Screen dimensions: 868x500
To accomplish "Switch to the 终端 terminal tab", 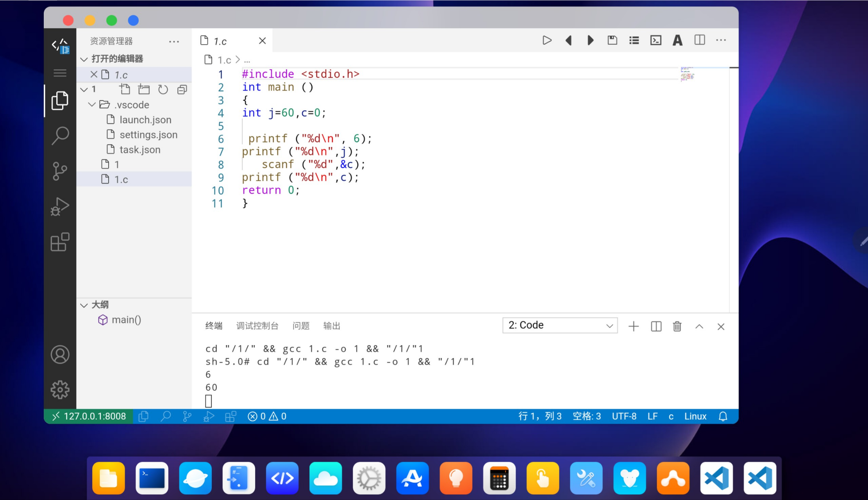I will click(214, 326).
